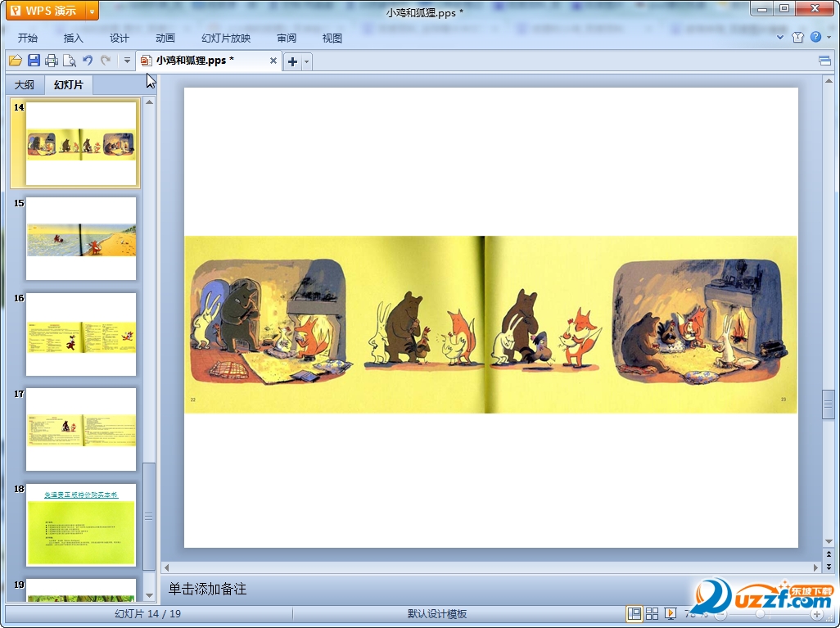Viewport: 840px width, 628px height.
Task: Select slide 15 beach thumbnail
Action: (x=81, y=238)
